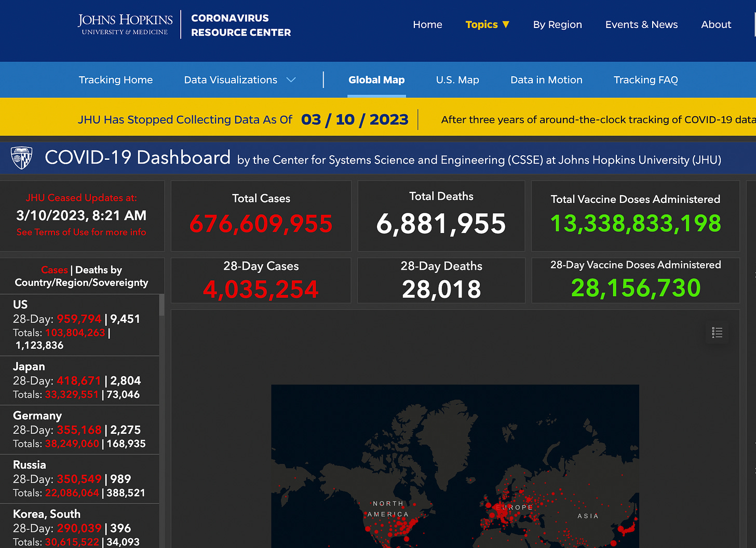This screenshot has width=756, height=548.
Task: Select the Tracking Home tab
Action: point(116,80)
